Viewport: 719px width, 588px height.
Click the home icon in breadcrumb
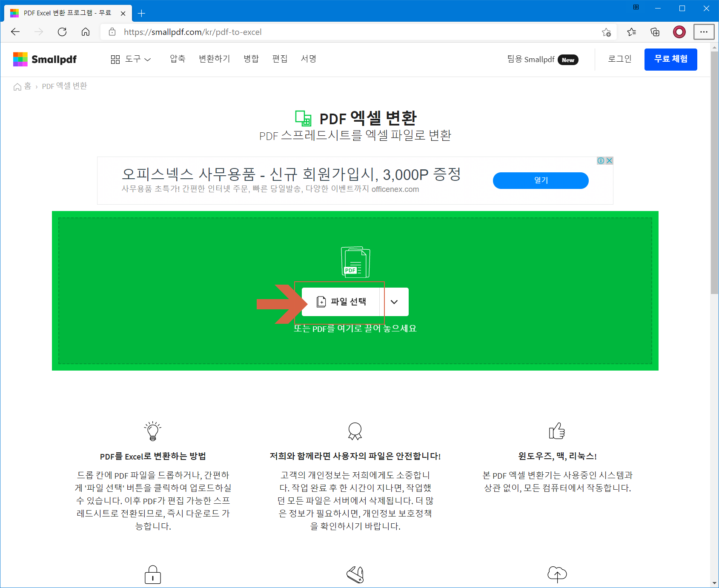(x=17, y=87)
